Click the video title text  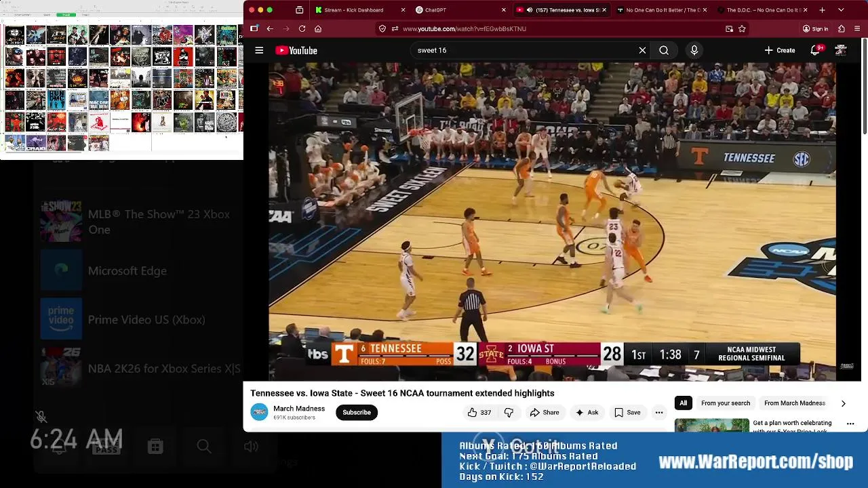pyautogui.click(x=402, y=393)
